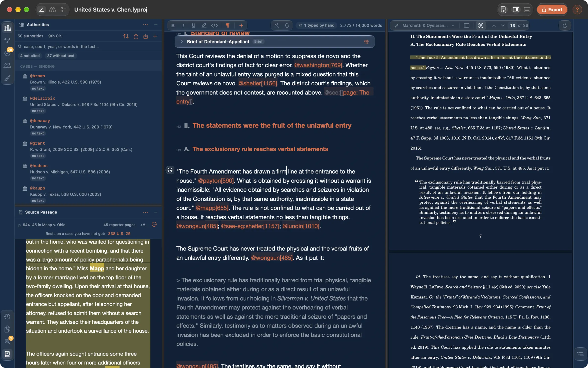588x368 pixels.
Task: Refresh the preview with the reload icon
Action: click(x=565, y=25)
